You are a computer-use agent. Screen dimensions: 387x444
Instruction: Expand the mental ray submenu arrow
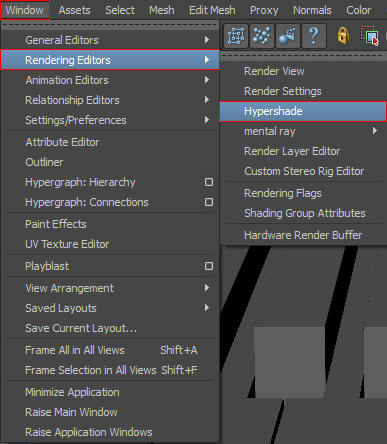[x=375, y=131]
